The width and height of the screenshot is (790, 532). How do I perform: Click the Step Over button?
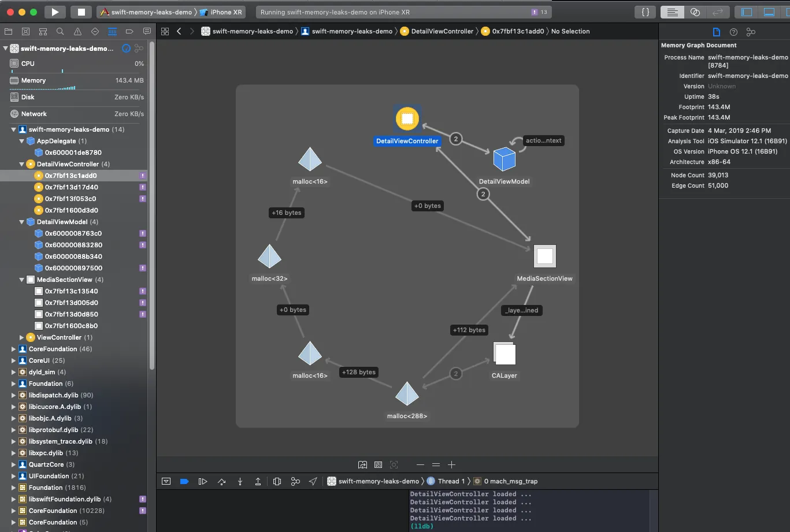point(221,481)
